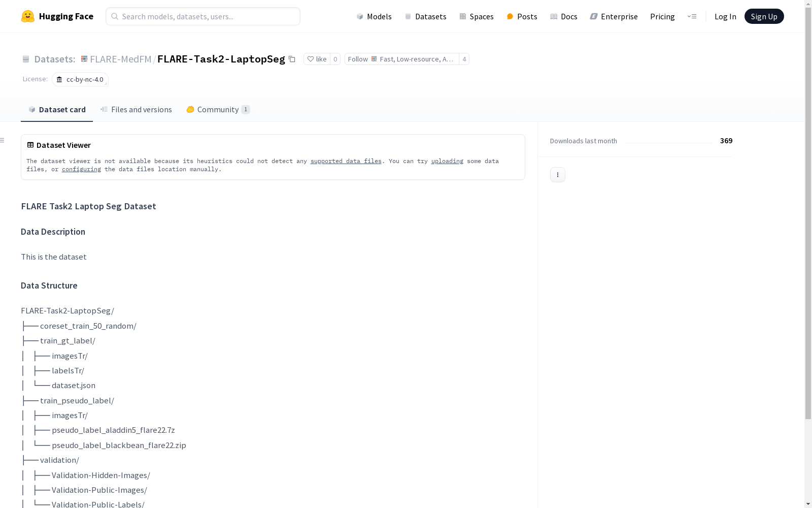
Task: Follow the Fast, Low-resource organization
Action: coord(401,59)
